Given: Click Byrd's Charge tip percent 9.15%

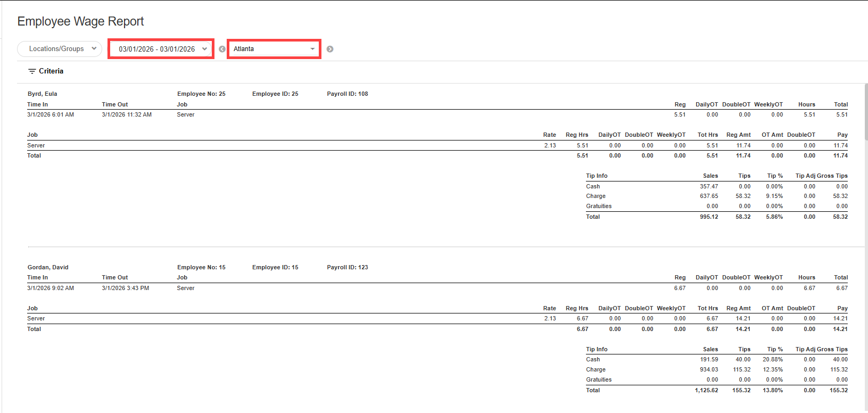Looking at the screenshot, I should [x=774, y=196].
